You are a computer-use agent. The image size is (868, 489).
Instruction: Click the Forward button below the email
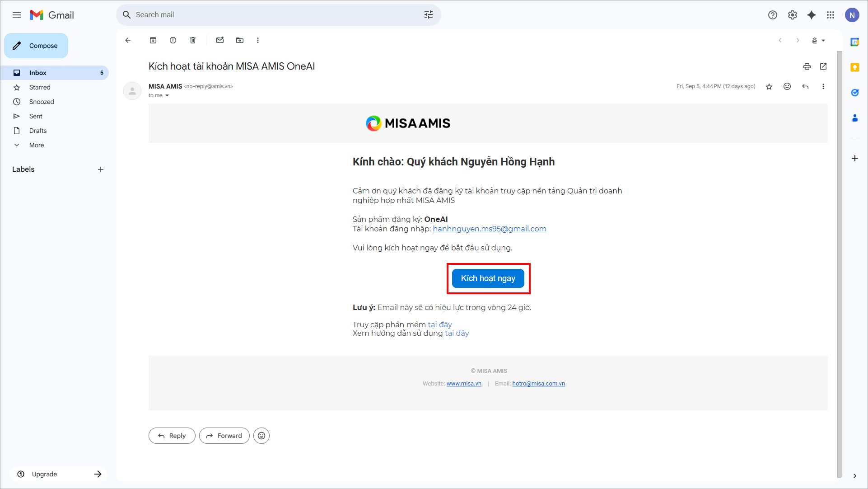(x=224, y=436)
